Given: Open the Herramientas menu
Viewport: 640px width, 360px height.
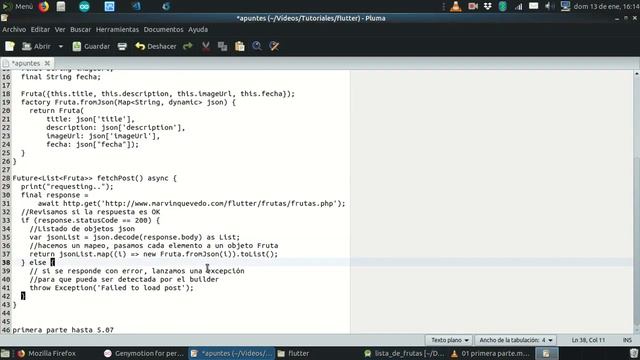Looking at the screenshot, I should point(117,29).
